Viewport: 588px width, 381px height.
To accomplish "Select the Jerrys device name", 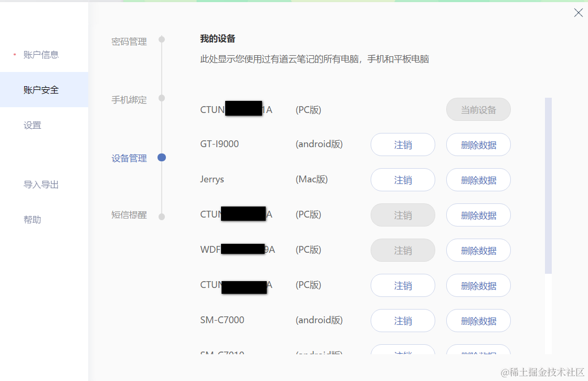I will point(212,179).
